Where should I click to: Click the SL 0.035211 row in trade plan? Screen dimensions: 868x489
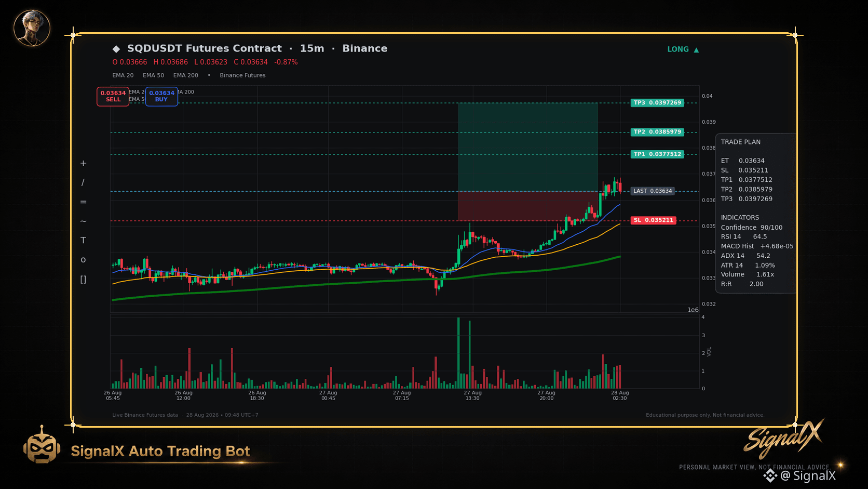(744, 170)
